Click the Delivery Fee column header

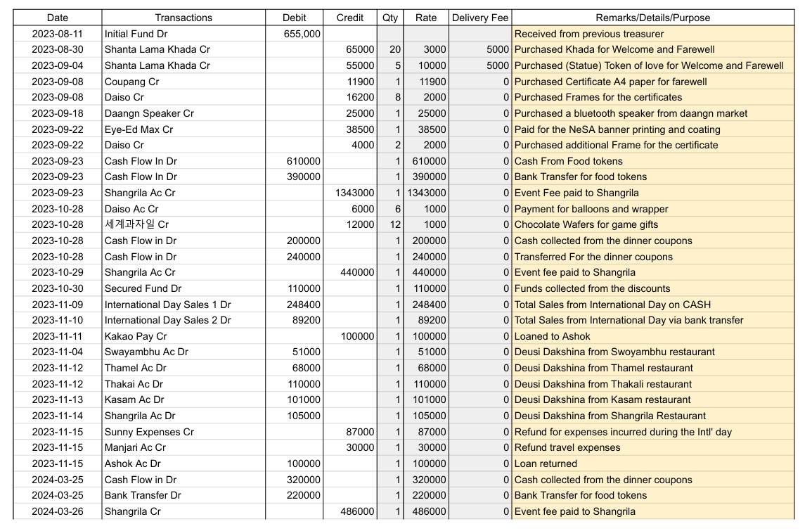(480, 18)
